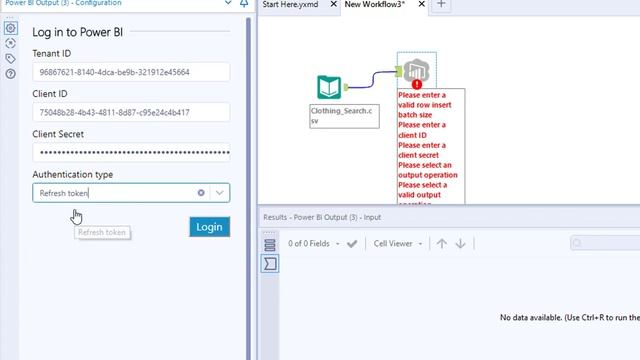This screenshot has height=360, width=640.
Task: Click the Results search box
Action: pos(605,243)
